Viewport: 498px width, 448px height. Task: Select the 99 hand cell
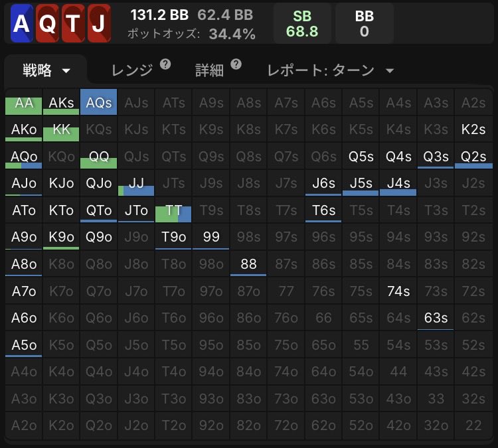tap(211, 237)
